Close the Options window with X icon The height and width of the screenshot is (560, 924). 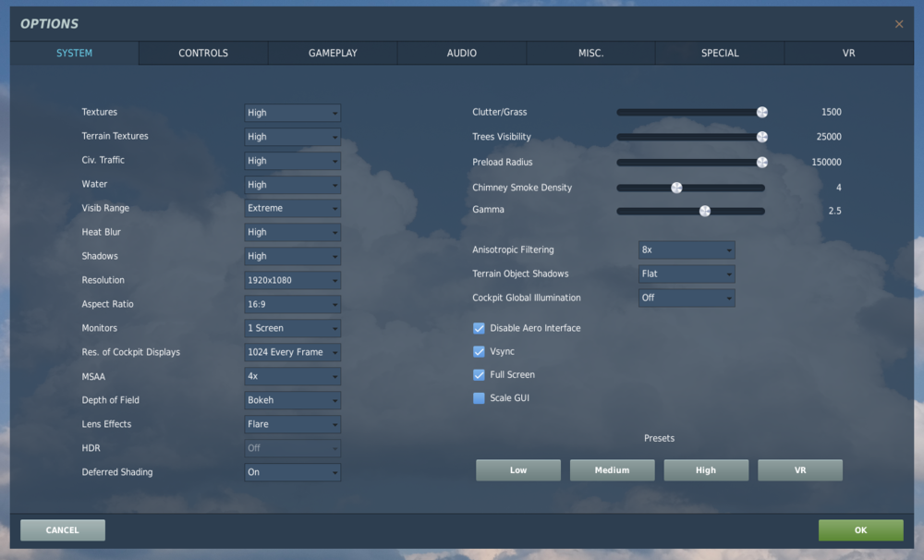[899, 24]
